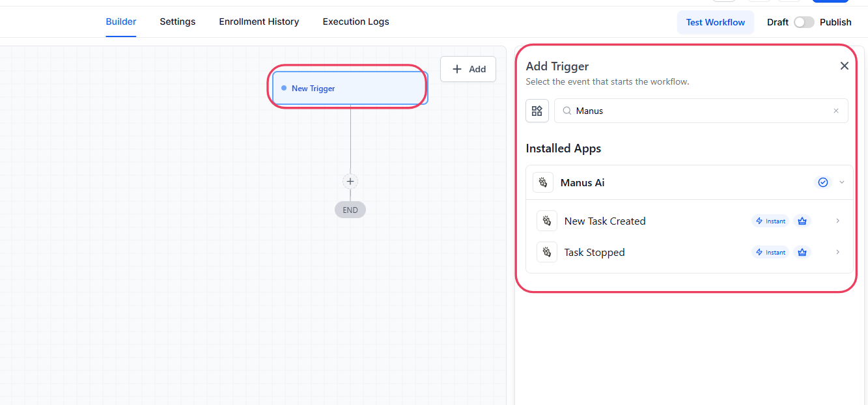Toggle the Draft/Publish switch
Screen dimensions: 868x405
(804, 22)
